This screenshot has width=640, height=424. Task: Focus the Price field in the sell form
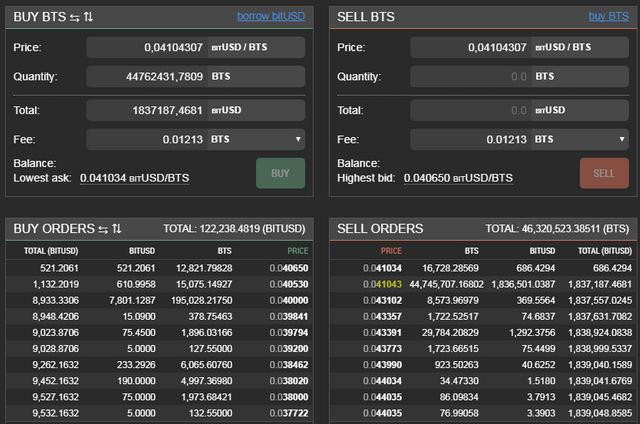pos(470,47)
